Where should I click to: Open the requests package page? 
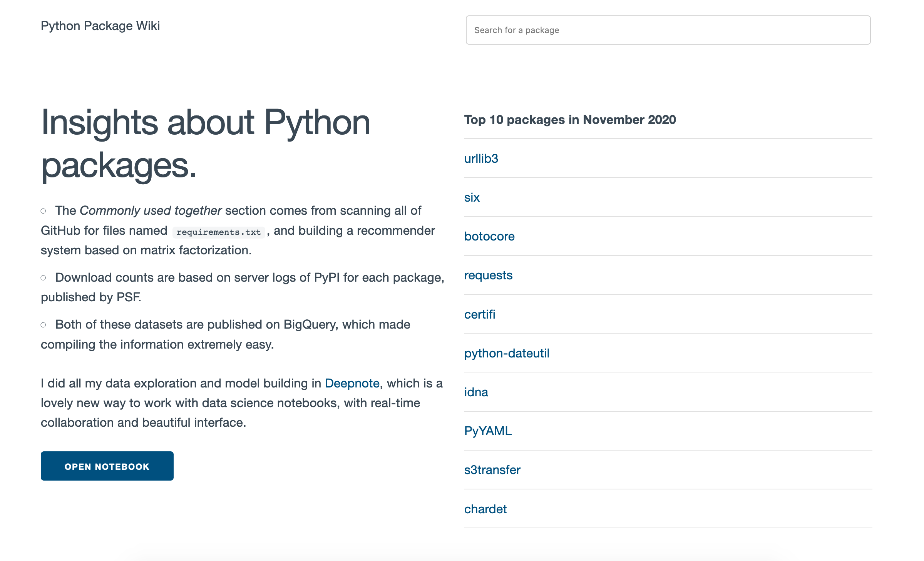coord(488,275)
